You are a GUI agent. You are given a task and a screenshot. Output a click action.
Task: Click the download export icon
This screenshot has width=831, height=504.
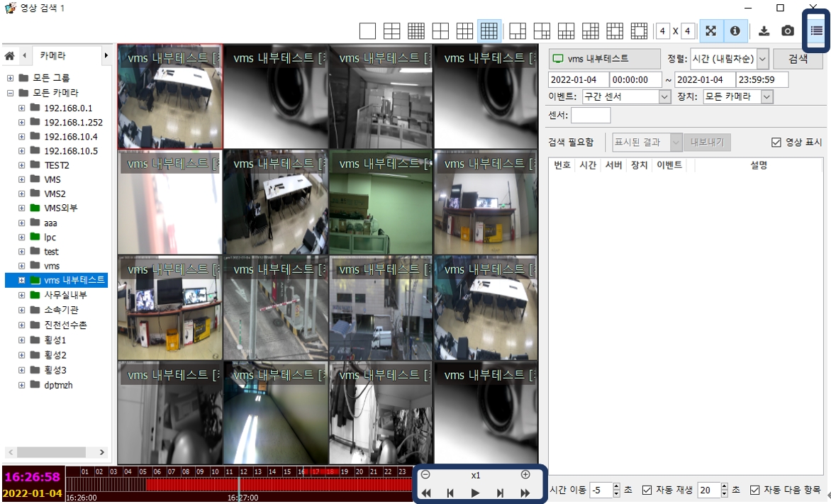click(x=764, y=31)
